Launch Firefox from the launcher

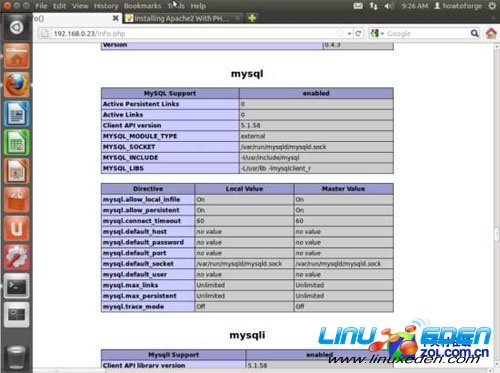(16, 85)
